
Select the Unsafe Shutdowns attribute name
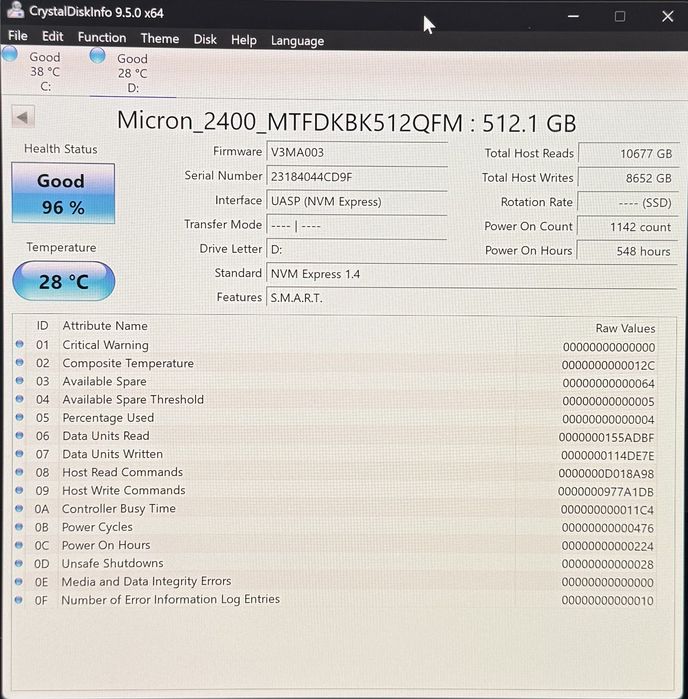click(x=112, y=563)
